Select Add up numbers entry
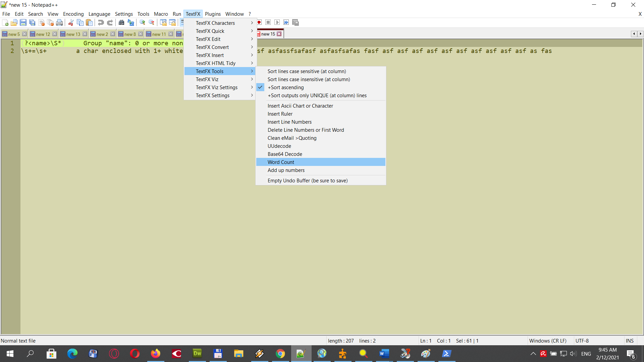Image resolution: width=644 pixels, height=362 pixels. 321,170
